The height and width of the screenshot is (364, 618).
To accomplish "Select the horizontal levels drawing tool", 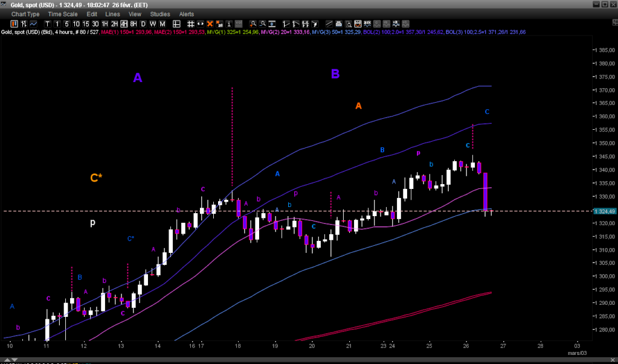I will click(306, 24).
